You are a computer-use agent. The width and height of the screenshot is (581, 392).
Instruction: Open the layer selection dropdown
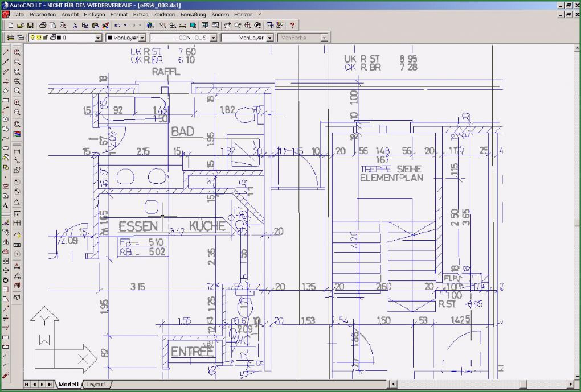click(x=97, y=36)
